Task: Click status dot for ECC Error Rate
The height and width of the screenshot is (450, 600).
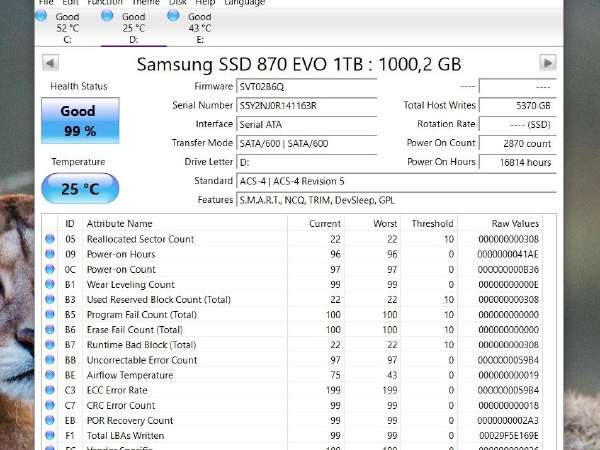Action: pos(50,390)
